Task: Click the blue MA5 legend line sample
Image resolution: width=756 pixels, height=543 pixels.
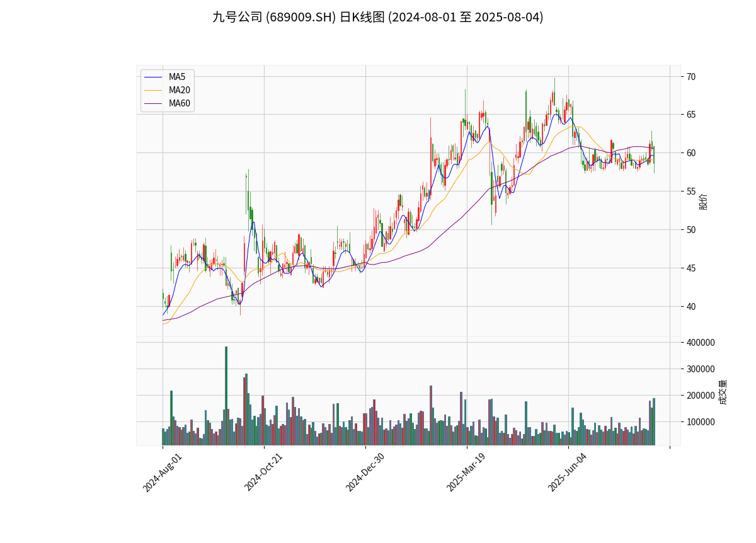Action: pyautogui.click(x=154, y=77)
